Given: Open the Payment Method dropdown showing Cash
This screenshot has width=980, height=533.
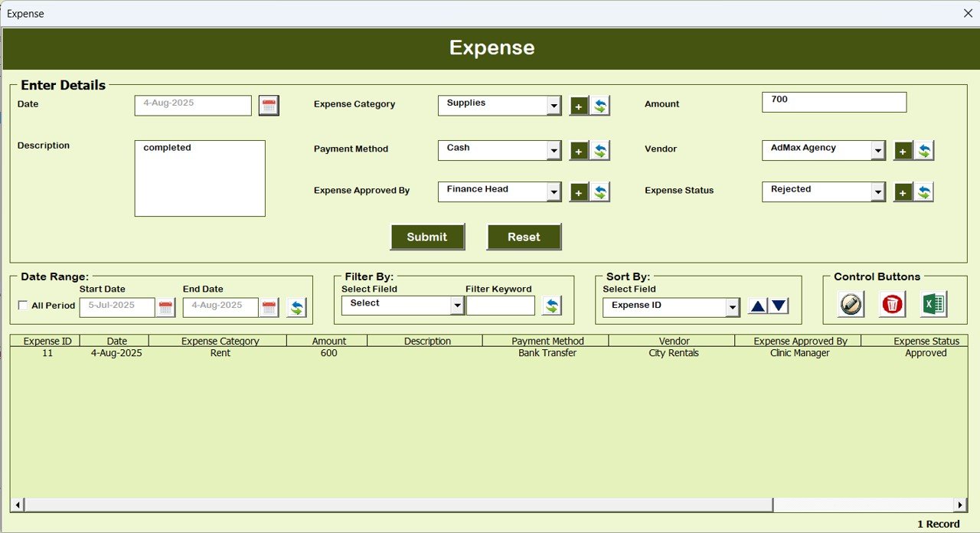Looking at the screenshot, I should [554, 151].
